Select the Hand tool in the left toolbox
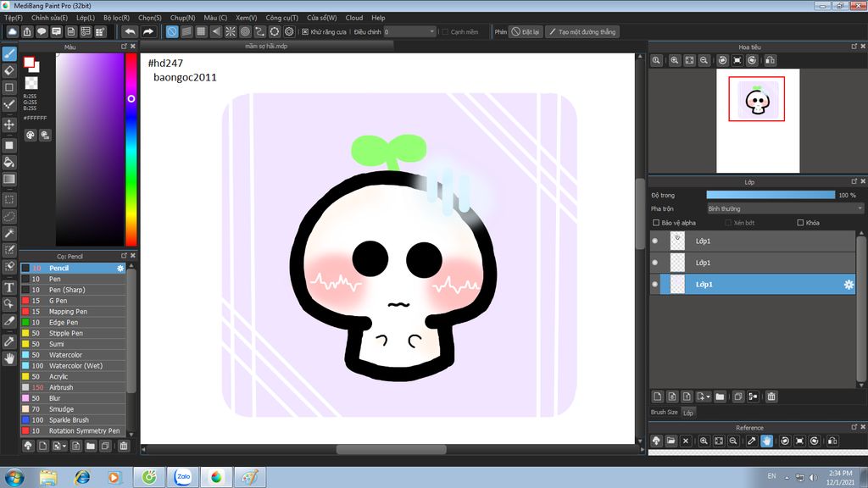The width and height of the screenshot is (868, 488). tap(9, 358)
